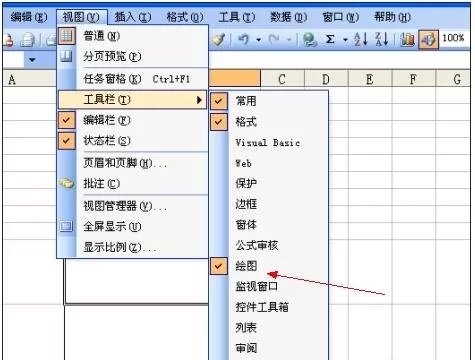Open the AutoSum functions dropdown arrow
Viewport: 475px width, 360px height.
(345, 40)
